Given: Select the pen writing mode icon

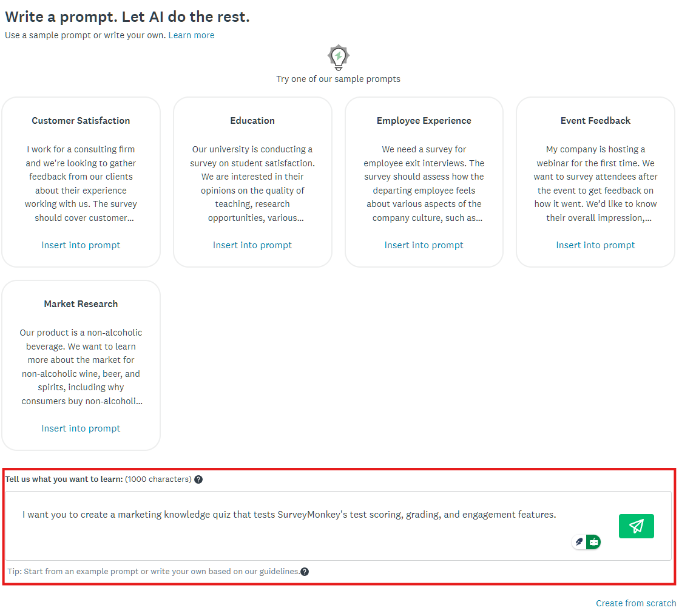Looking at the screenshot, I should [x=578, y=541].
